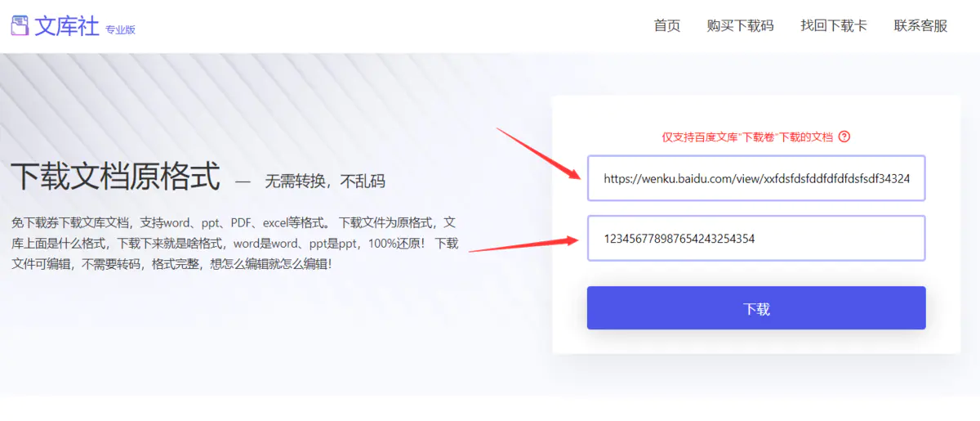Viewport: 980px width, 421px height.
Task: Click the dash separator after the heading
Action: (243, 182)
